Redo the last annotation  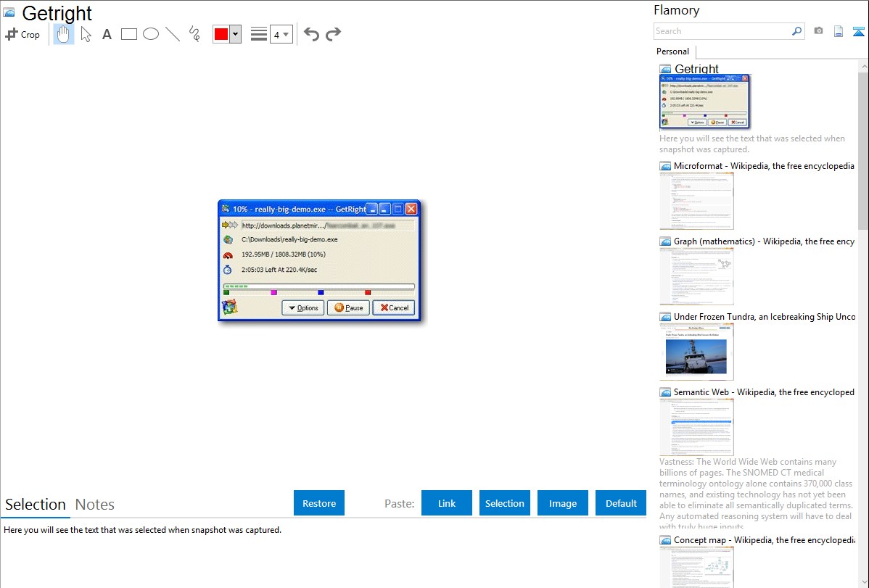pyautogui.click(x=333, y=34)
